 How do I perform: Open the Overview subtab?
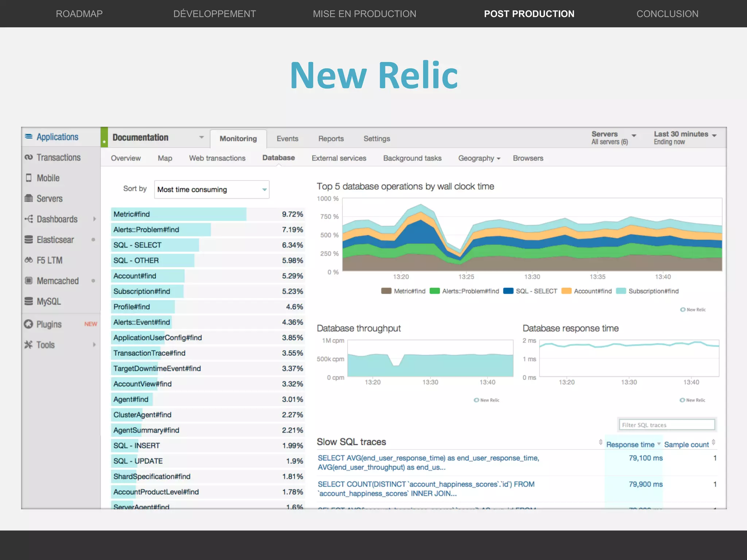[125, 158]
